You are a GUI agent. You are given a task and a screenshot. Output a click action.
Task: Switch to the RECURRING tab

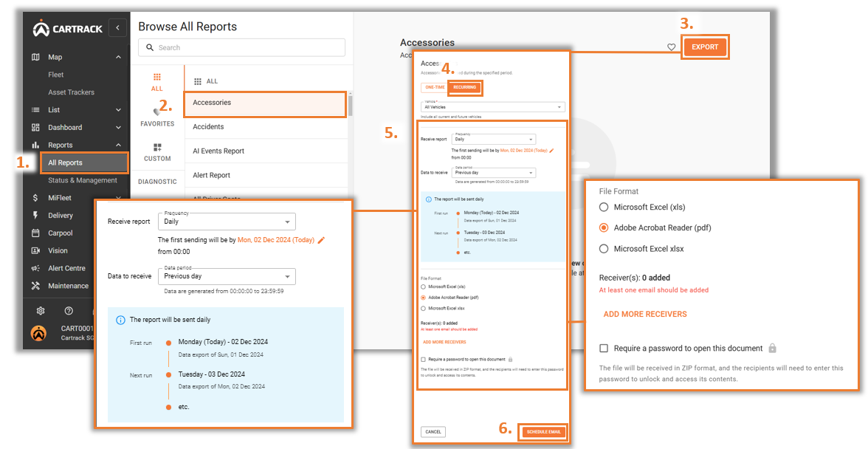tap(464, 87)
